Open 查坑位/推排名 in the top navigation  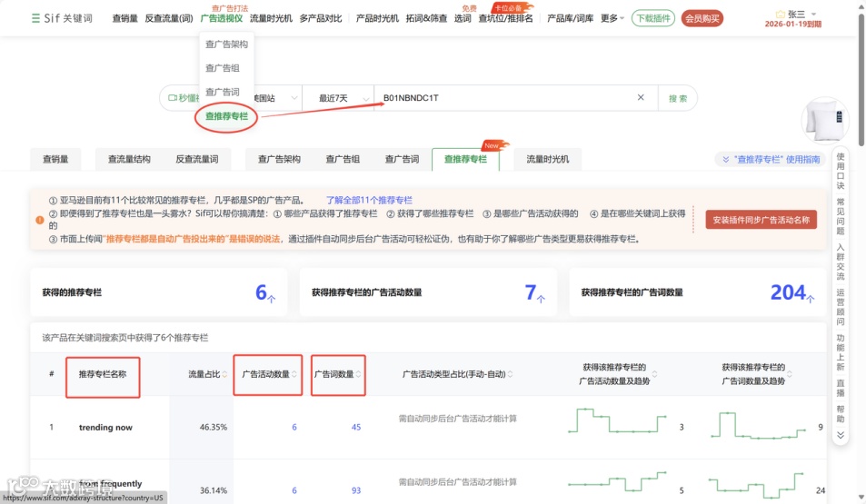point(506,18)
